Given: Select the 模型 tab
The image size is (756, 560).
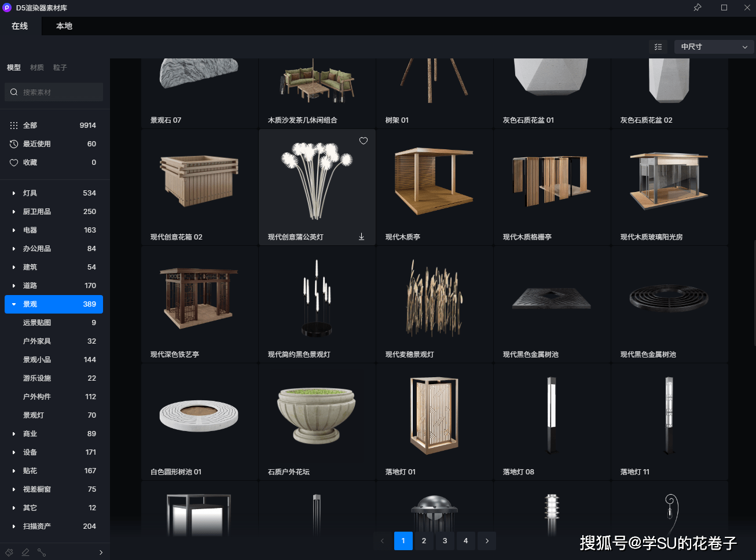Looking at the screenshot, I should pyautogui.click(x=14, y=68).
